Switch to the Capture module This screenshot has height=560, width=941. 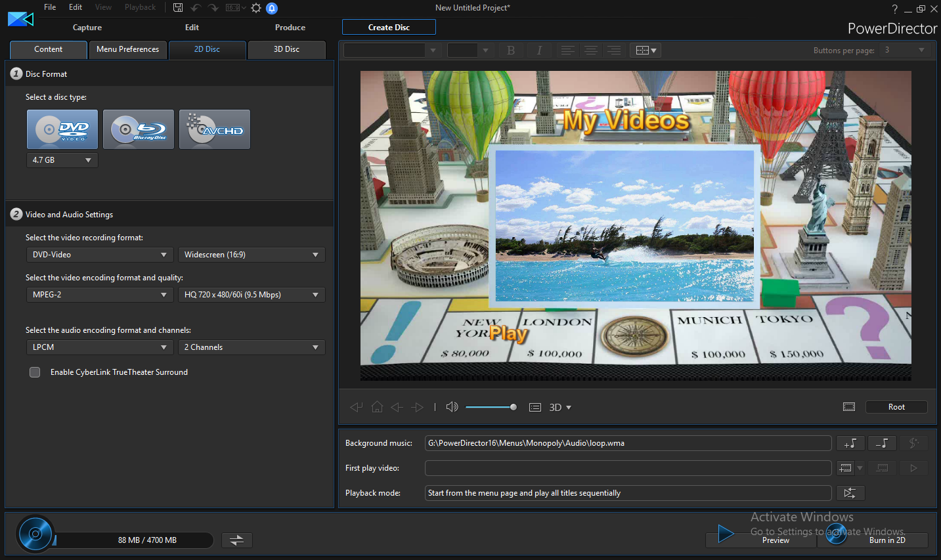[x=87, y=28]
